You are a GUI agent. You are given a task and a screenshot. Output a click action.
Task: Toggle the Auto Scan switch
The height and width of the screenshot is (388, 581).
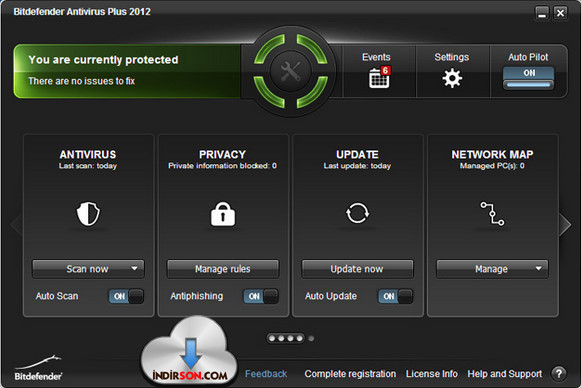point(126,296)
